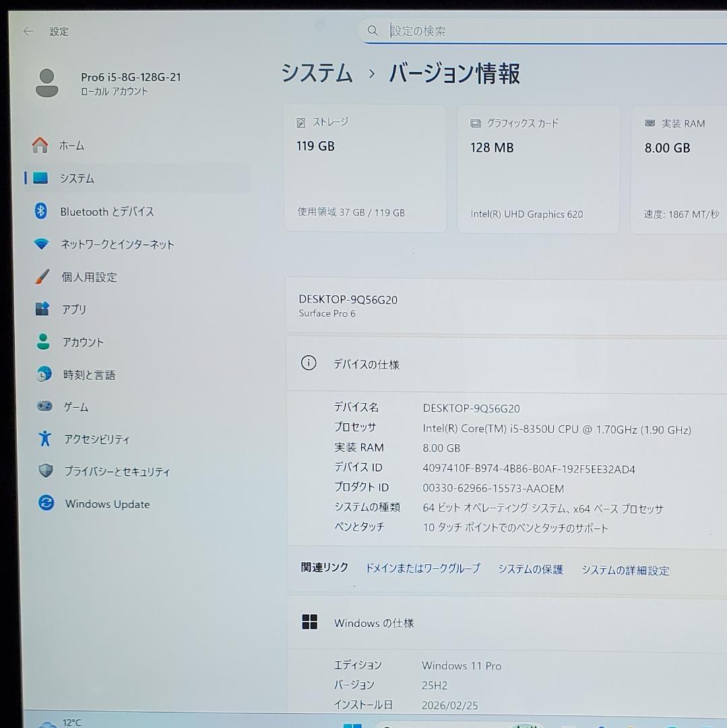
Task: Click the アカウント person icon
Action: [43, 342]
